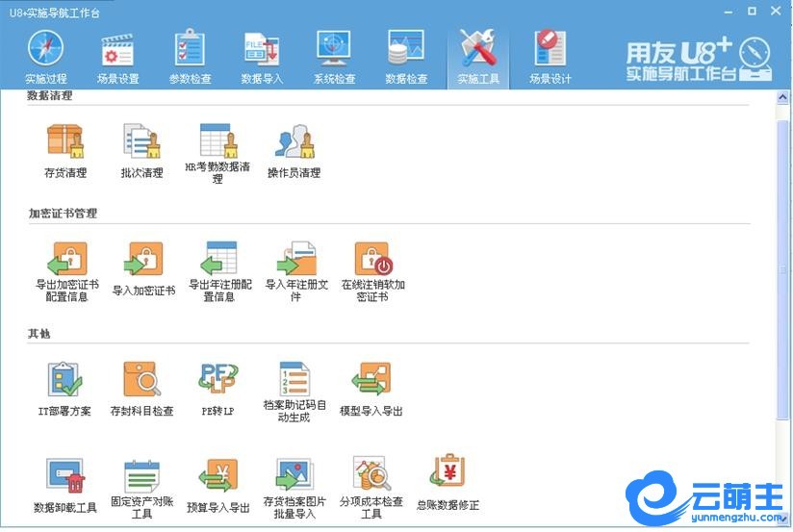Switch to the 实施过程 tab
Screen dimensions: 793x532
click(45, 57)
